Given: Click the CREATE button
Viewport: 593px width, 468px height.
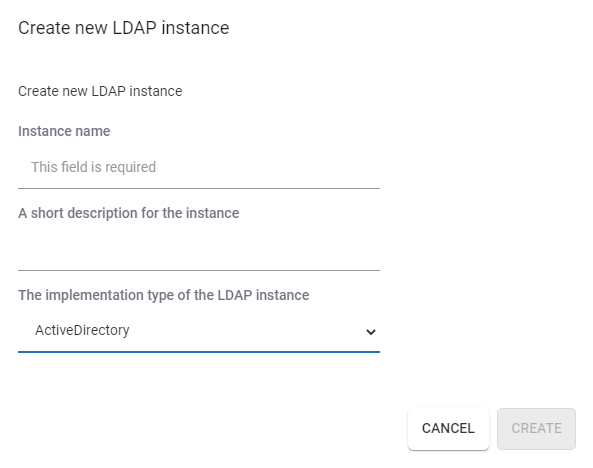Looking at the screenshot, I should (536, 429).
